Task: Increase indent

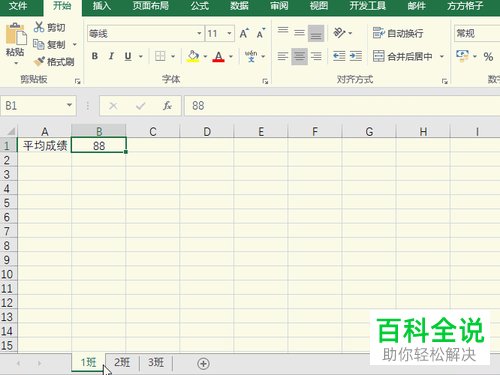Action: tap(356, 56)
